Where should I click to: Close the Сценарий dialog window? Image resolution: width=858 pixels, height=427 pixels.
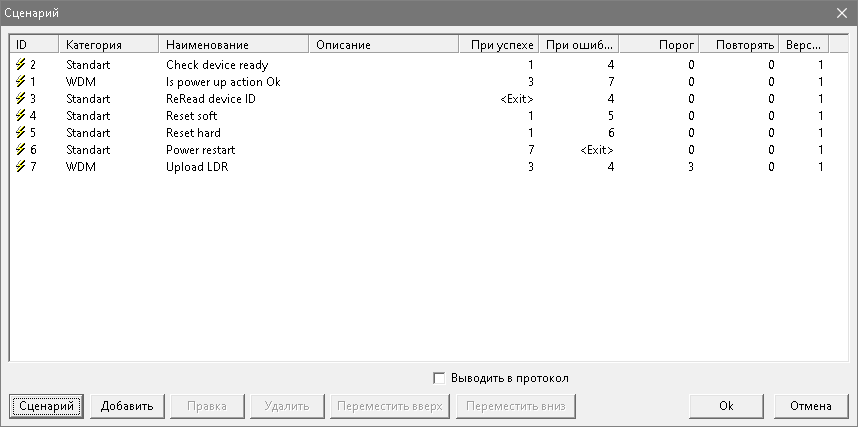[x=841, y=13]
